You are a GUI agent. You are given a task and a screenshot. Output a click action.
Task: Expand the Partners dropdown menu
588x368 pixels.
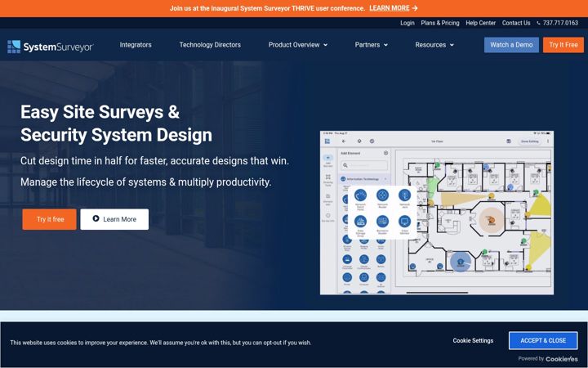pos(372,45)
